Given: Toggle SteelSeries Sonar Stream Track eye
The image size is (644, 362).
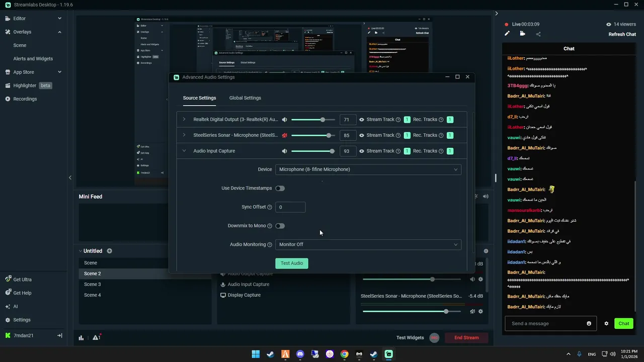Looking at the screenshot, I should pos(361,135).
